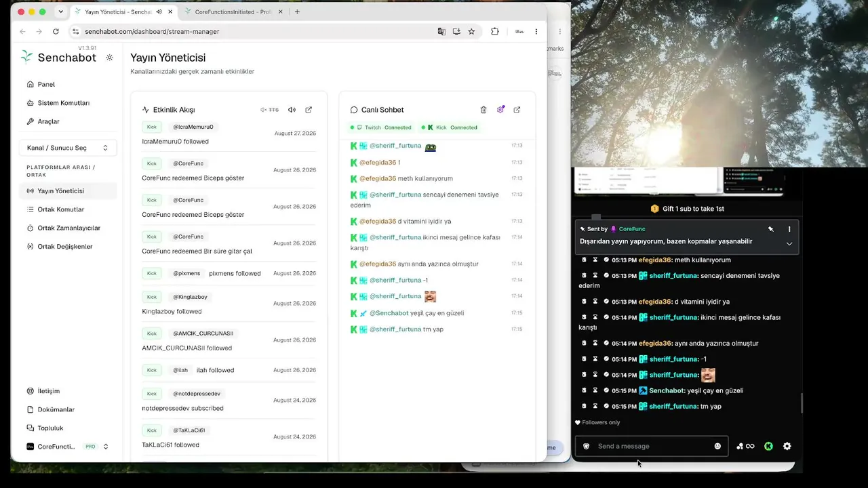Click the @notdepressedev username tag
Viewport: 868px width, 488px height.
(x=197, y=394)
